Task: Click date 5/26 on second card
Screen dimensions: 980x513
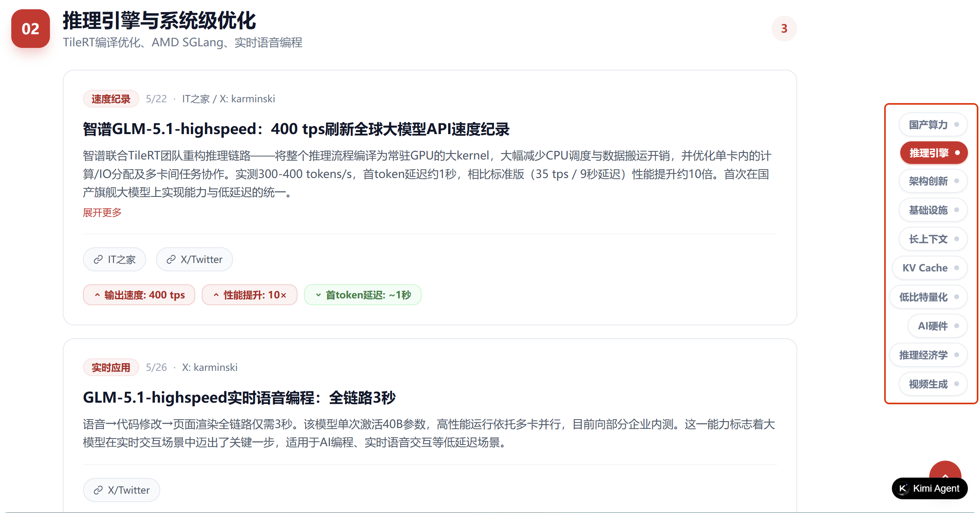Action: click(x=156, y=367)
